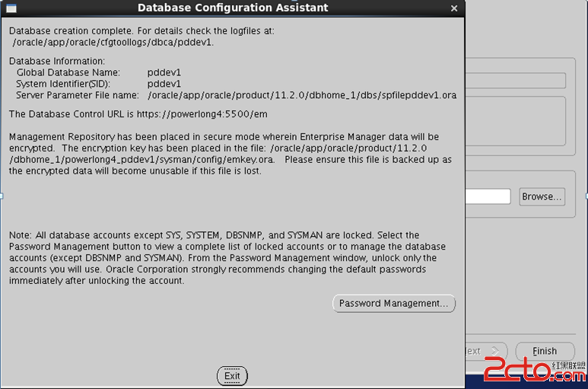Click 'Database Configuration Assistant' title text
The width and height of the screenshot is (588, 389).
tap(233, 8)
